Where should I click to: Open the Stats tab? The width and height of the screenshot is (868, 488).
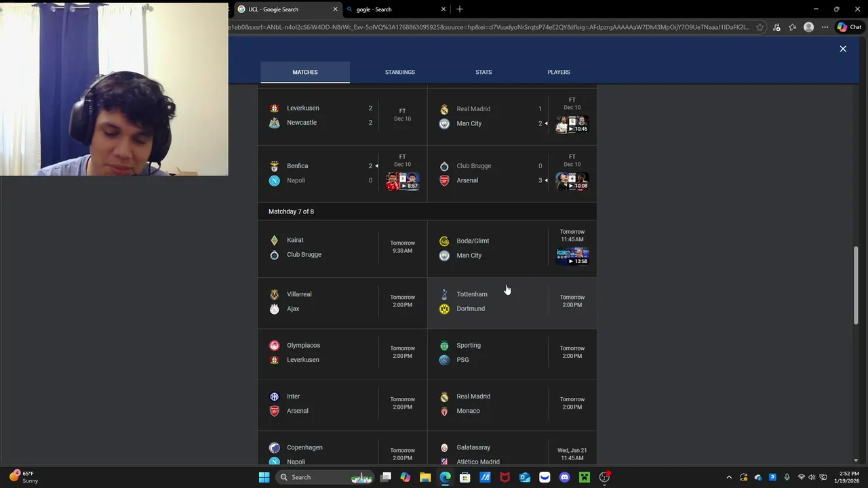484,72
